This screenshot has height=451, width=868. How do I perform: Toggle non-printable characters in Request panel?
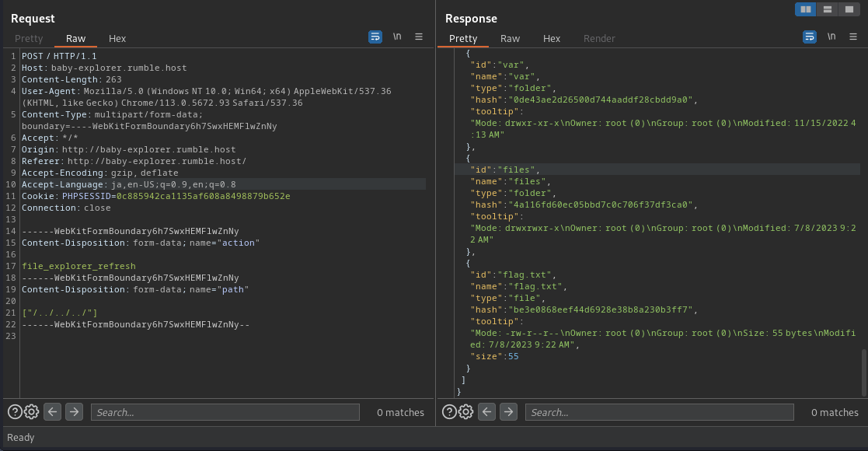click(397, 37)
